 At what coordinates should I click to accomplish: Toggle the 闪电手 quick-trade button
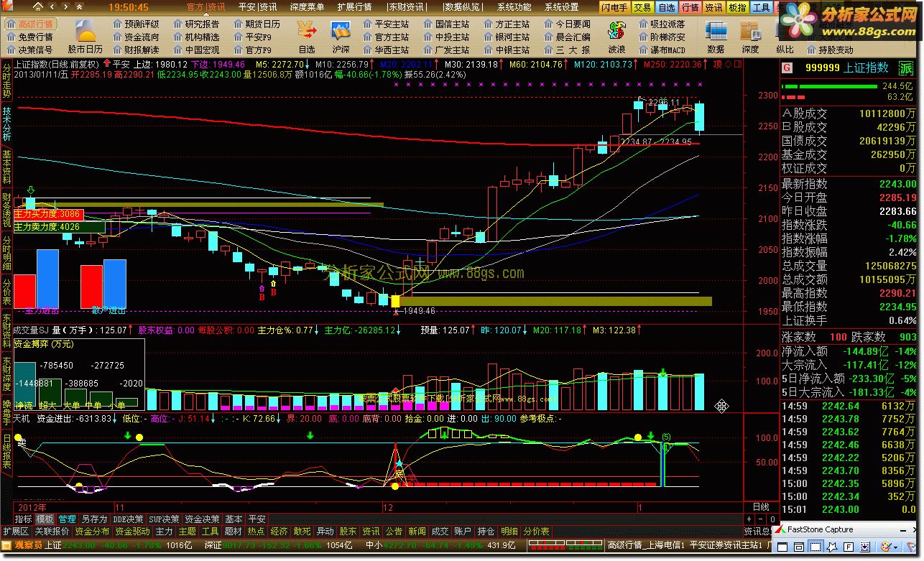point(615,7)
